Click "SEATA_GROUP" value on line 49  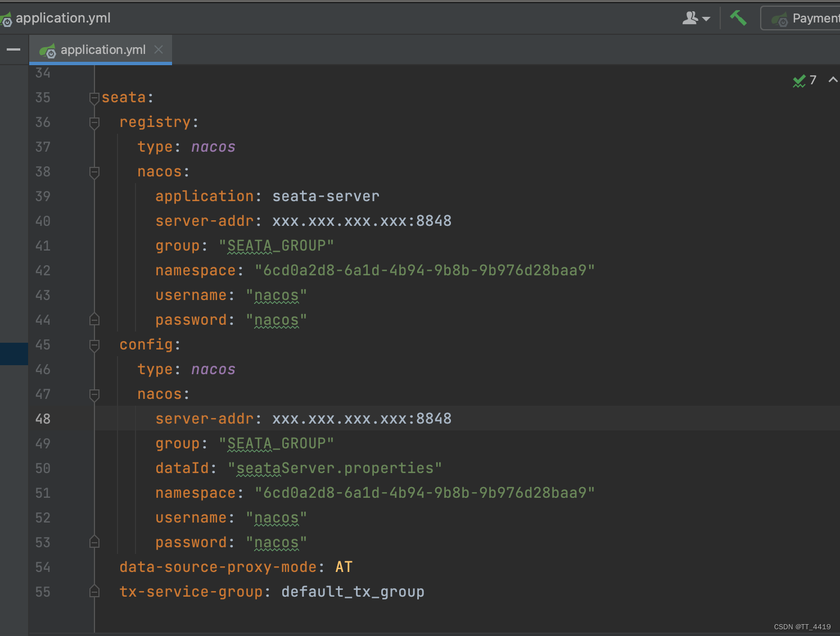point(276,444)
